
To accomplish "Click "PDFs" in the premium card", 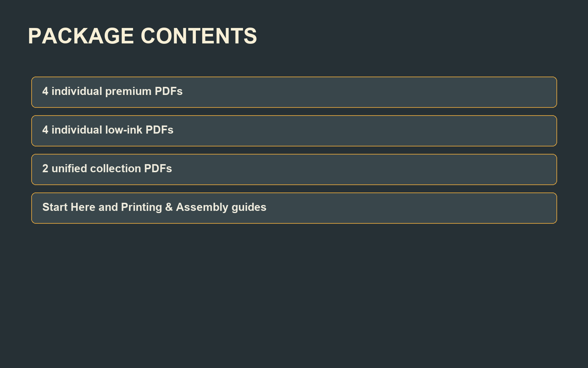I will point(169,91).
